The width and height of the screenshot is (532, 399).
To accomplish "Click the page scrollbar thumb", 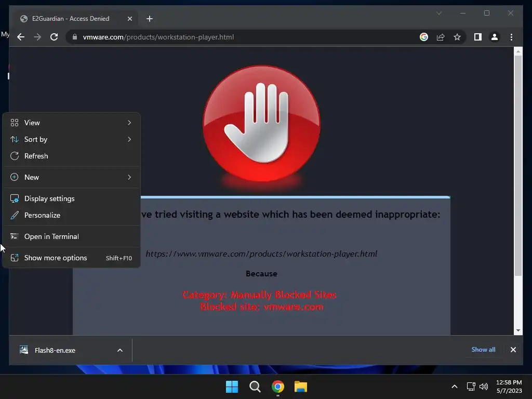I will [518, 165].
